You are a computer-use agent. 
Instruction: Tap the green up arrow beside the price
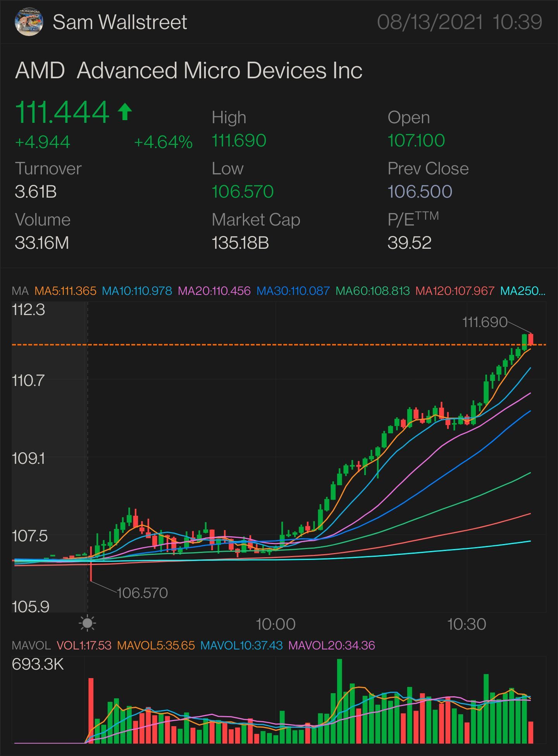coord(125,112)
